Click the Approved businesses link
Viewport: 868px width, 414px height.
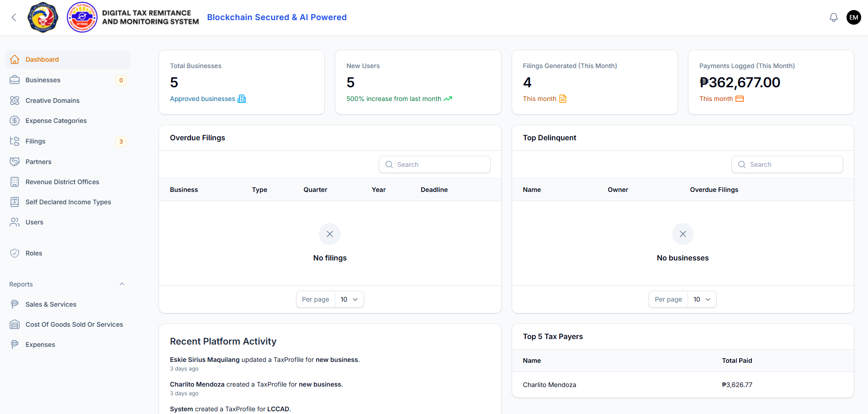click(x=202, y=99)
